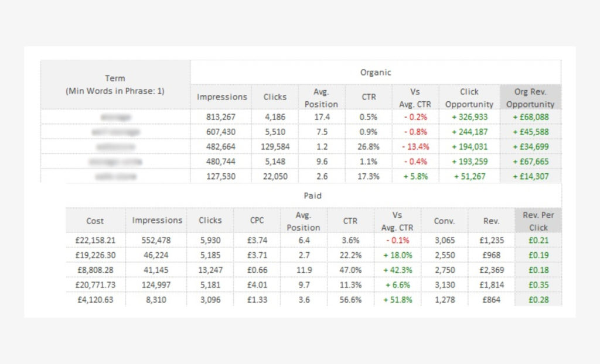The image size is (600, 364).
Task: Select the Organic section header
Action: (375, 73)
